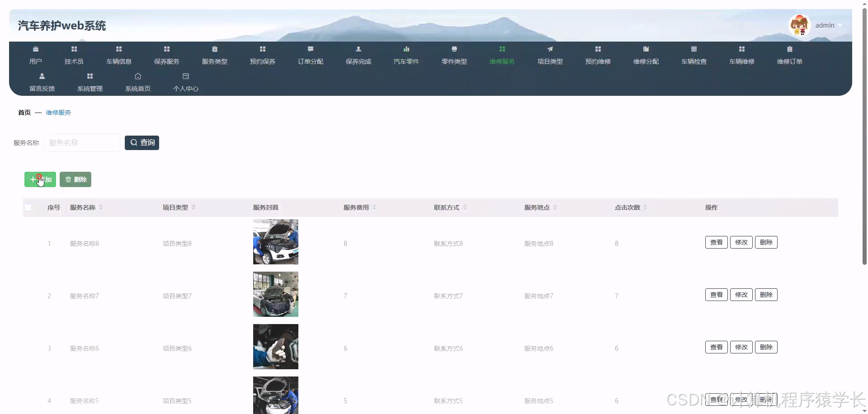Click the green 添加 add button
This screenshot has height=414, width=868.
pos(40,179)
